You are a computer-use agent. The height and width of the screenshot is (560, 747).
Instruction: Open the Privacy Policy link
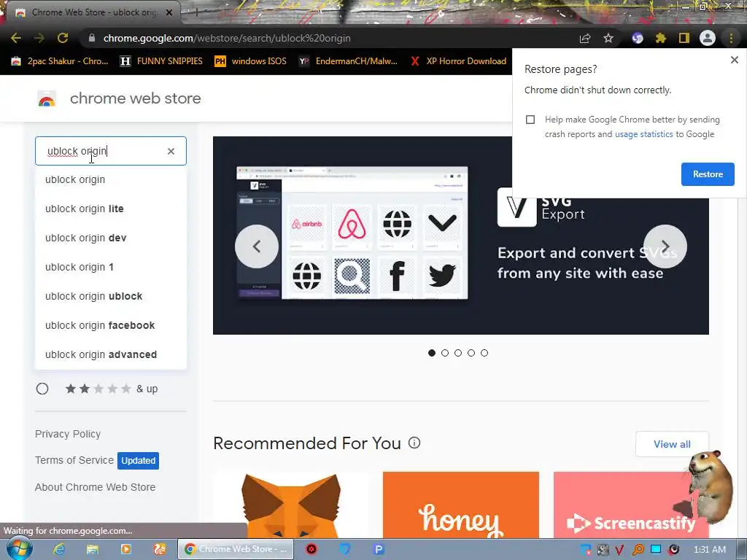click(x=68, y=435)
